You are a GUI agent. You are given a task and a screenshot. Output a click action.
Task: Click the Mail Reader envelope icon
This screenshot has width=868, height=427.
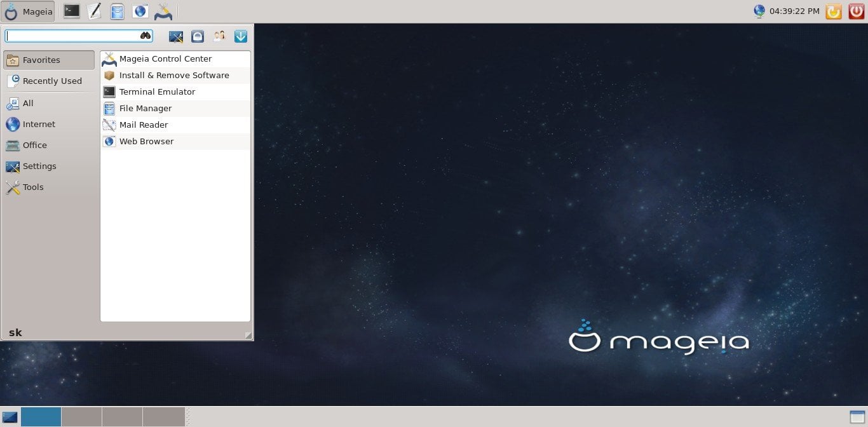[x=109, y=125]
